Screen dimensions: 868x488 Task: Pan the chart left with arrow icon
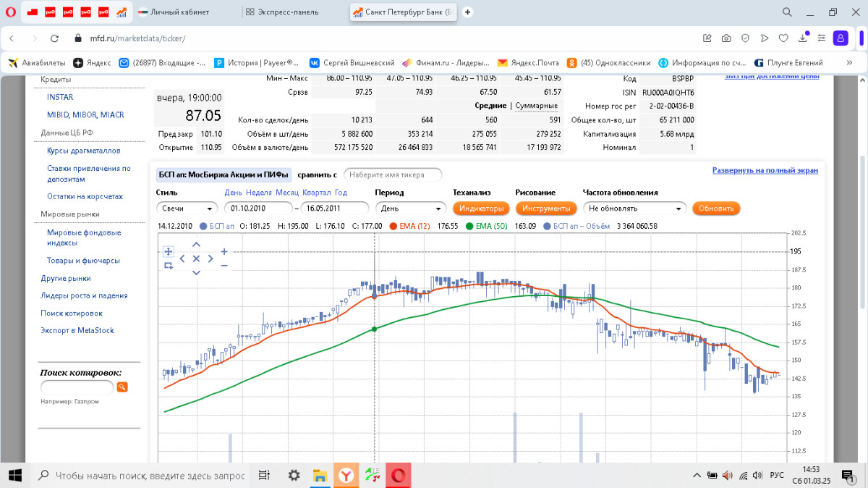(x=182, y=258)
